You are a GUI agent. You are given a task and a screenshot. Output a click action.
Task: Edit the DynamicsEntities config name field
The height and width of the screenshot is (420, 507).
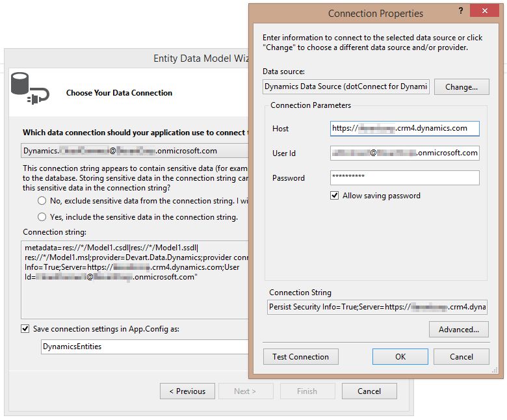pos(144,347)
